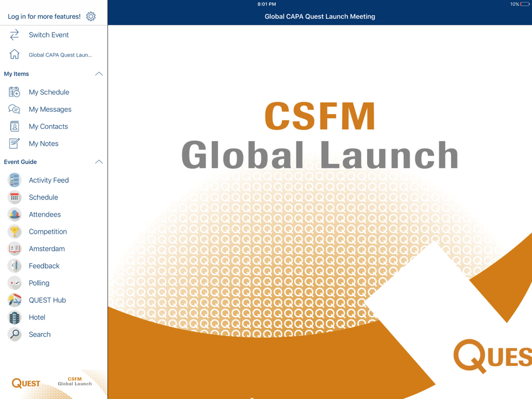Click the Schedule calendar icon
This screenshot has height=399, width=532.
pyautogui.click(x=14, y=197)
